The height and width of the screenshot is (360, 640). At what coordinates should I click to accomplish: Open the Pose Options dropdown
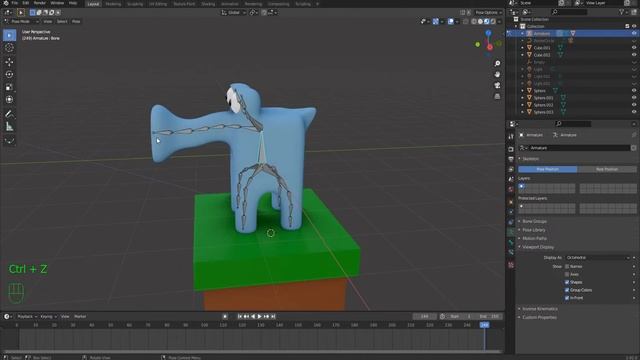(488, 13)
